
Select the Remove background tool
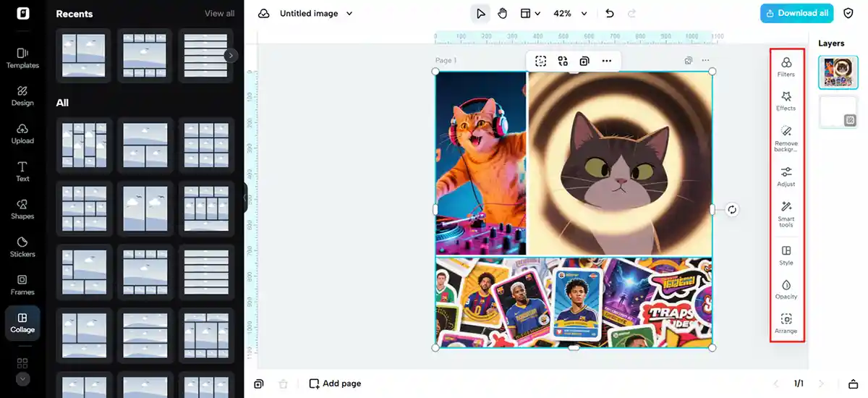tap(786, 139)
